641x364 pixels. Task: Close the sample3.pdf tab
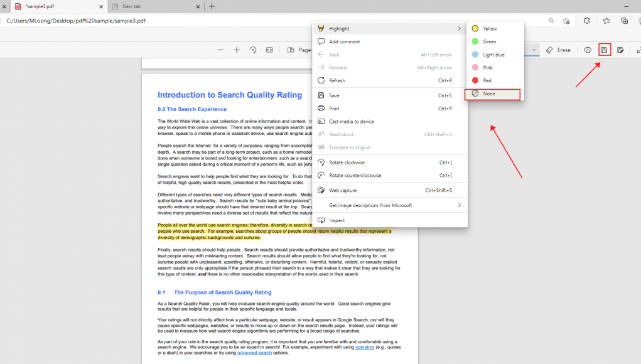[101, 6]
